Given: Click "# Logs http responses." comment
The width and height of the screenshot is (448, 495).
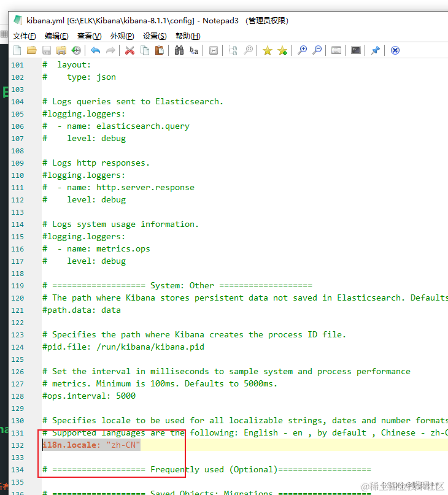Looking at the screenshot, I should 96,163.
